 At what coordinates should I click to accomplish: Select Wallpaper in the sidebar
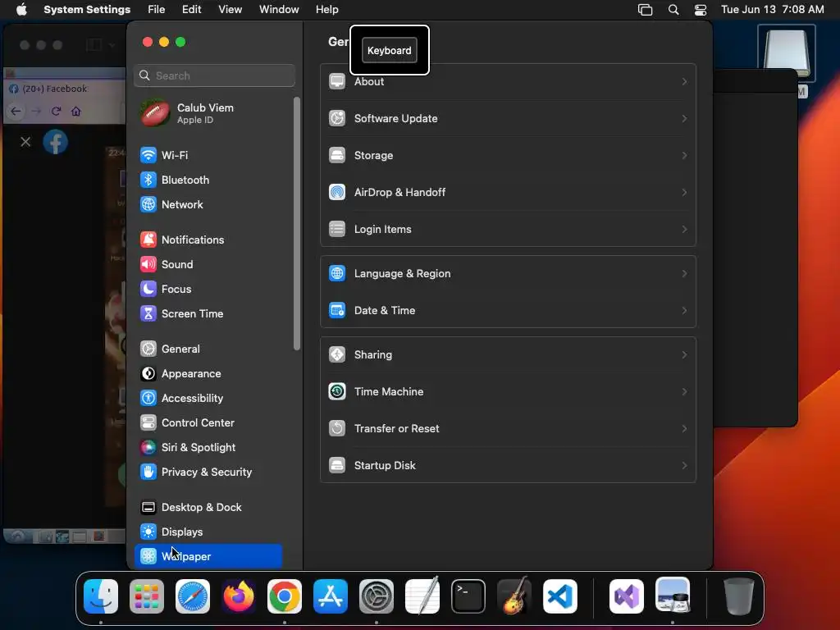coord(208,557)
